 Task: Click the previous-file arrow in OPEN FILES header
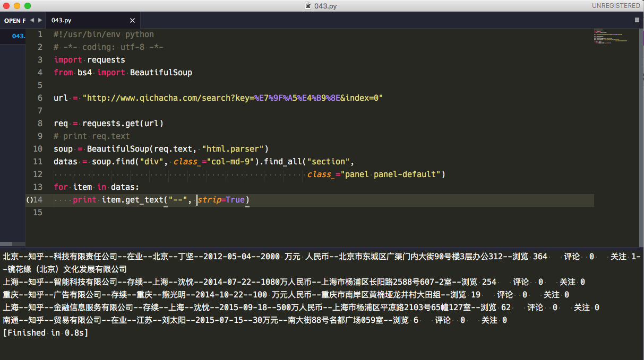point(31,20)
